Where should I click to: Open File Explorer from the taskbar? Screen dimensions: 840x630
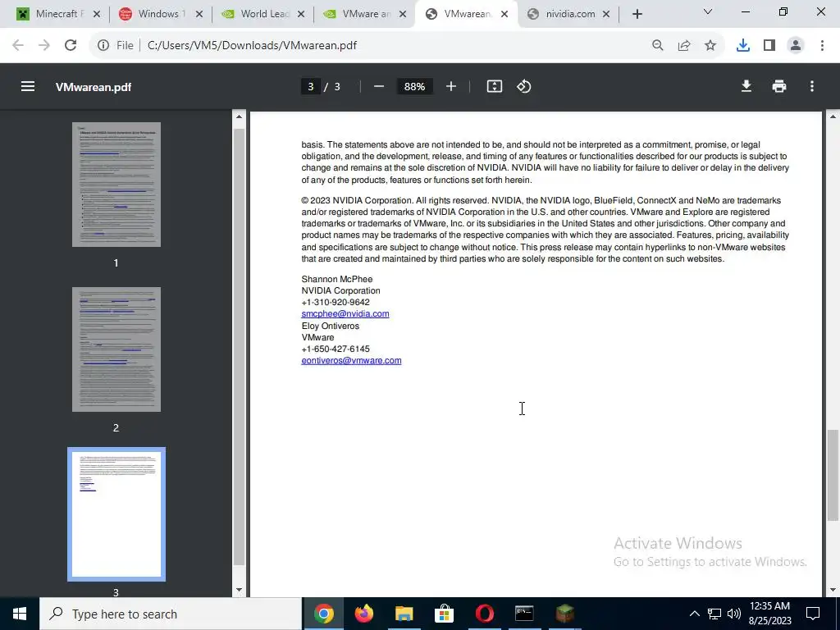pyautogui.click(x=404, y=614)
